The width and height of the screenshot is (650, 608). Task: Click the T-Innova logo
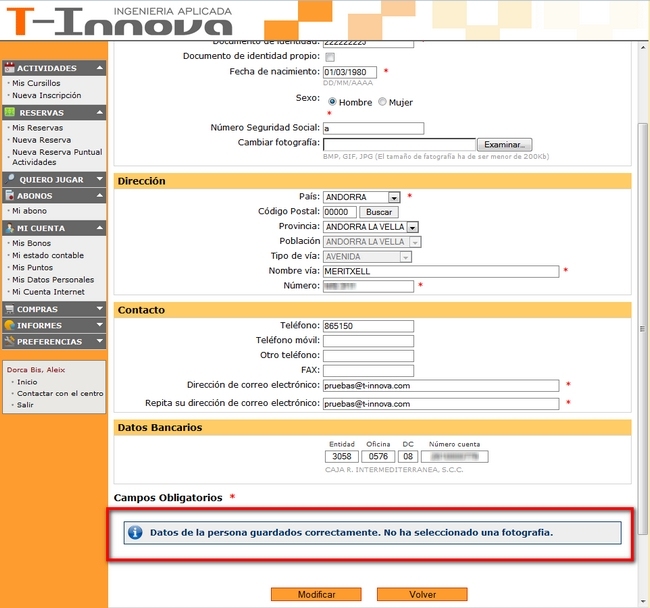pyautogui.click(x=119, y=21)
